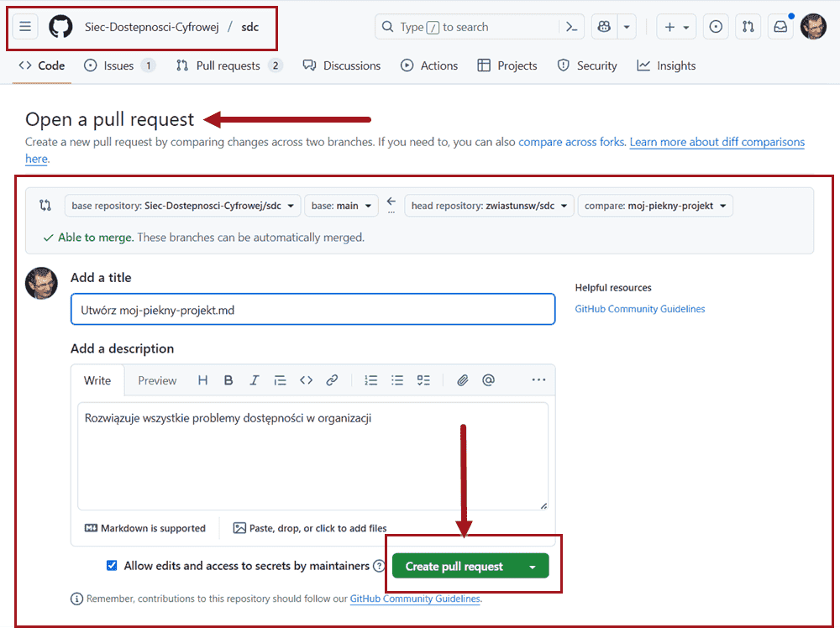This screenshot has height=633, width=840.
Task: Mention a user with the @ icon
Action: coord(488,380)
